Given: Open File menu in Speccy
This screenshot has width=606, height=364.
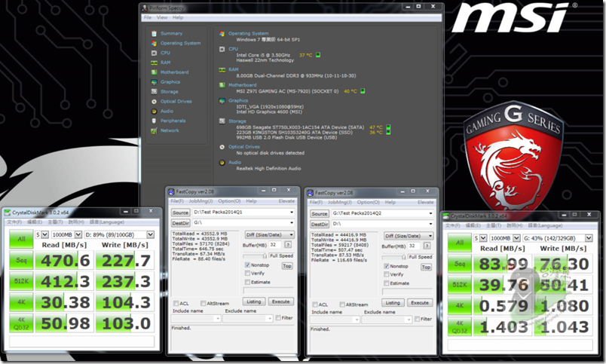Looking at the screenshot, I should (148, 17).
